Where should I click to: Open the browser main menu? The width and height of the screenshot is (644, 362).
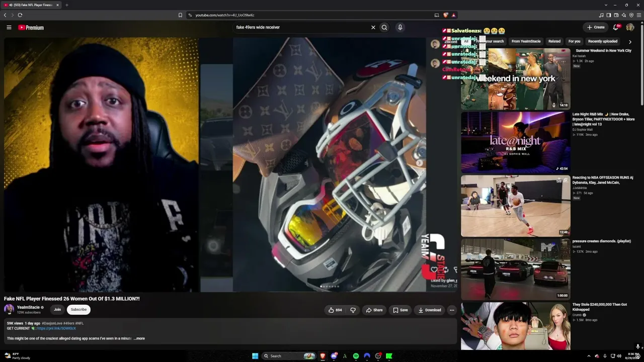click(x=639, y=15)
